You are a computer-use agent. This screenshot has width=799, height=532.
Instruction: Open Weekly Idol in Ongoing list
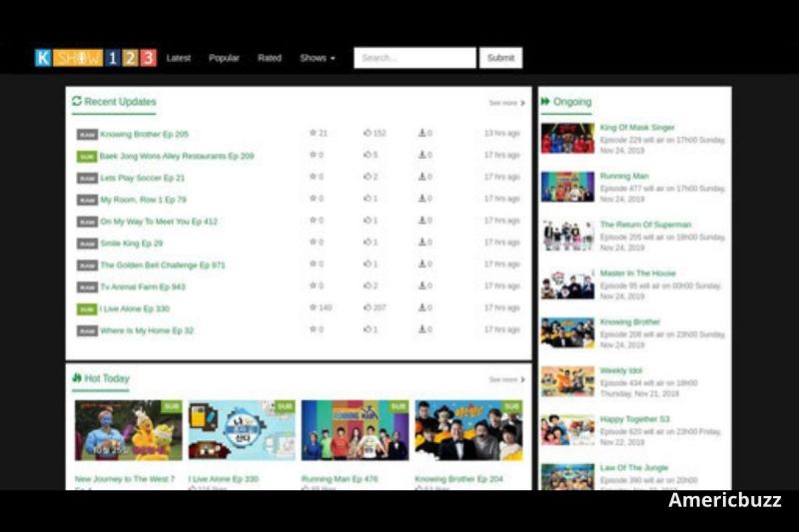tap(620, 370)
